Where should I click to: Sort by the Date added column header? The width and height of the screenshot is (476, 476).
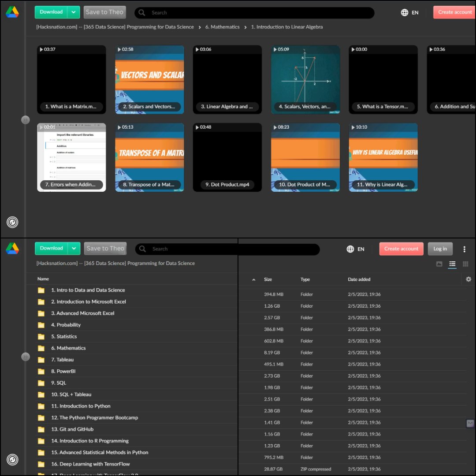[x=359, y=279]
